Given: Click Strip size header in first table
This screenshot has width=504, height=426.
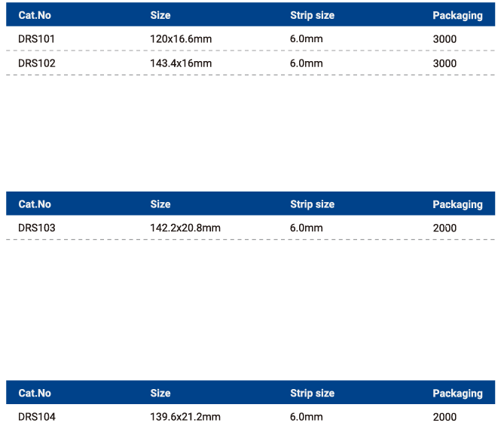Looking at the screenshot, I should pyautogui.click(x=312, y=15).
